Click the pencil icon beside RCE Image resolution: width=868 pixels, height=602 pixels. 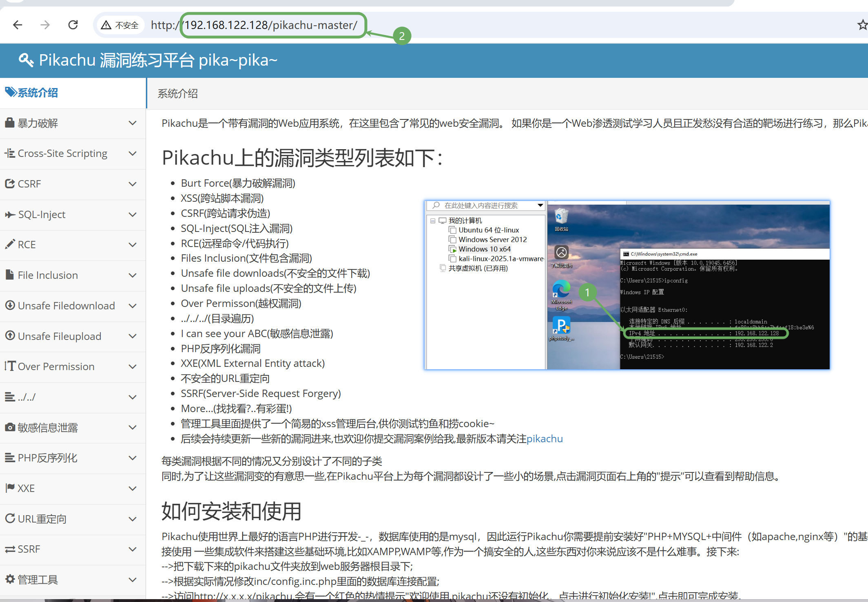(10, 244)
